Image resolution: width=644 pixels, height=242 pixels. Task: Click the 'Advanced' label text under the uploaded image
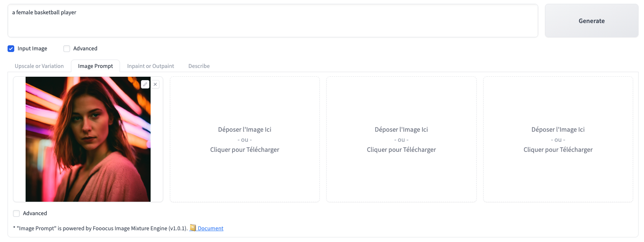coord(35,213)
